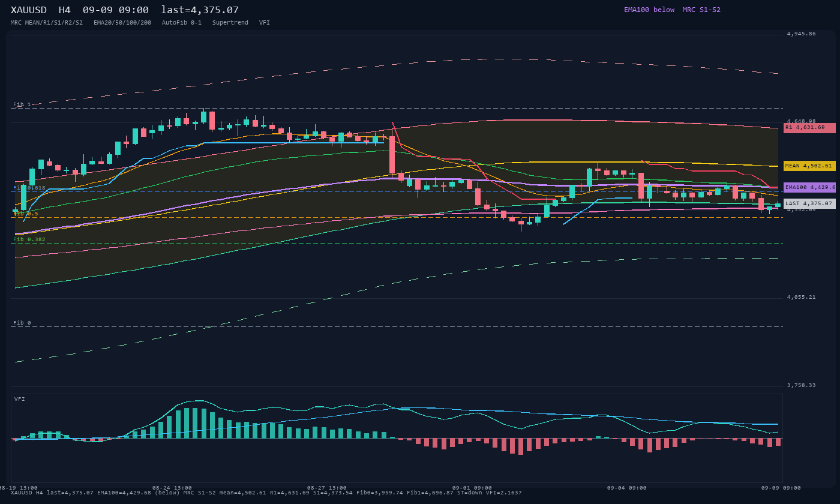Click the 09-09 09:00 time axis label

(x=781, y=488)
